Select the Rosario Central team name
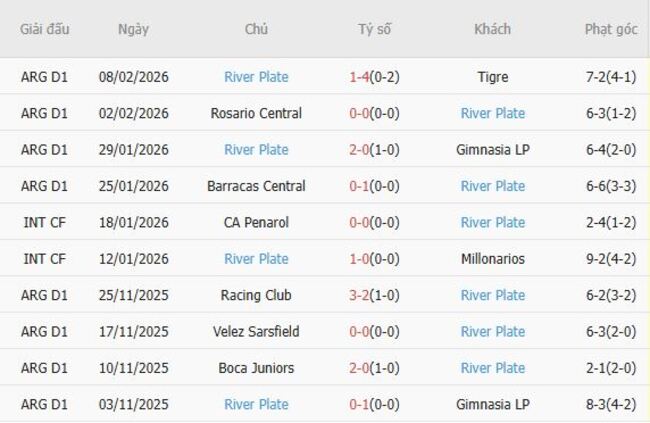Image resolution: width=650 pixels, height=423 pixels. (256, 113)
